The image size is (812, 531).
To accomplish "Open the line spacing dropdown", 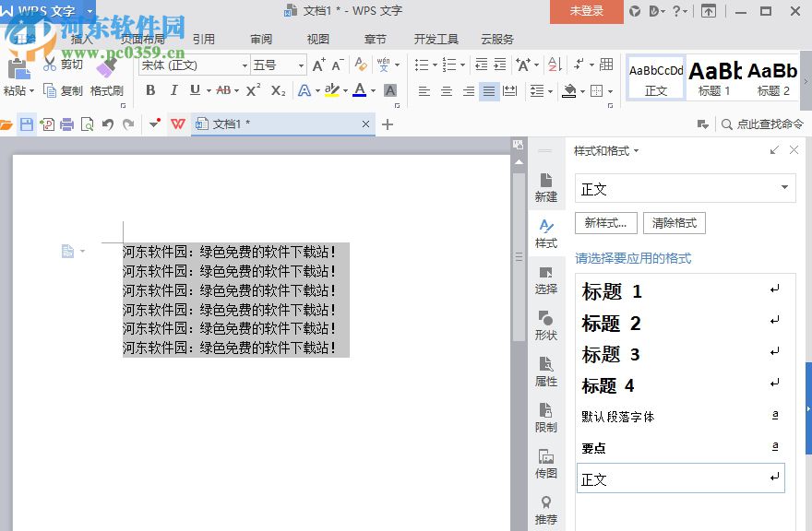I will click(541, 91).
